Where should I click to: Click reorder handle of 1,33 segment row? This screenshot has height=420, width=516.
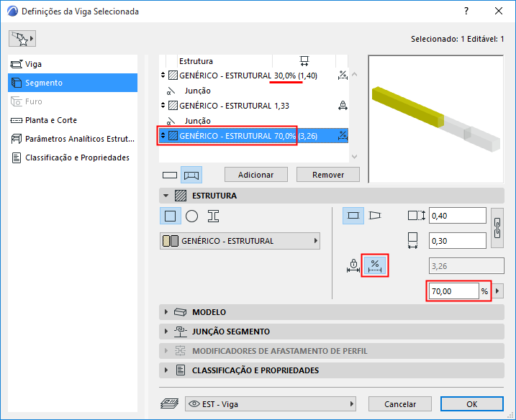163,105
